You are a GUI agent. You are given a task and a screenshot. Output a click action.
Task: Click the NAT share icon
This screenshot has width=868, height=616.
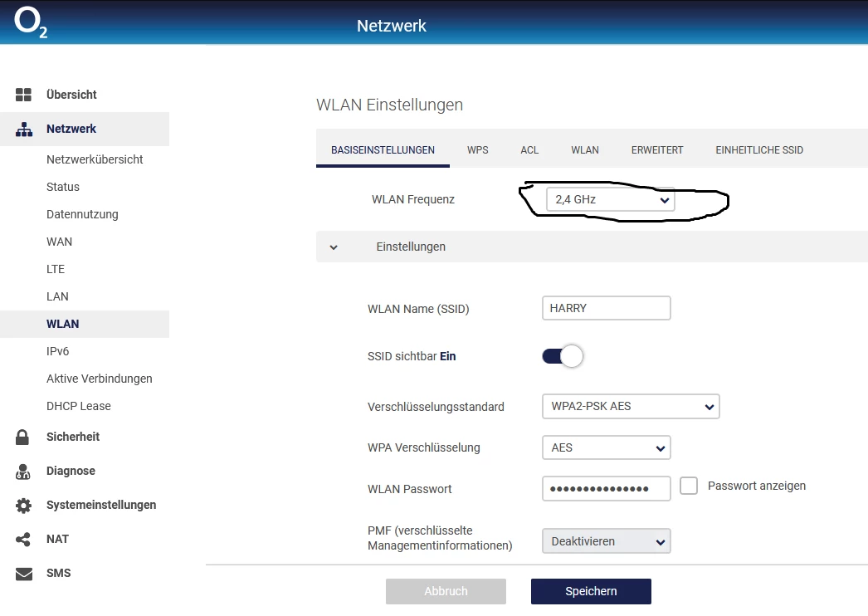pos(23,540)
